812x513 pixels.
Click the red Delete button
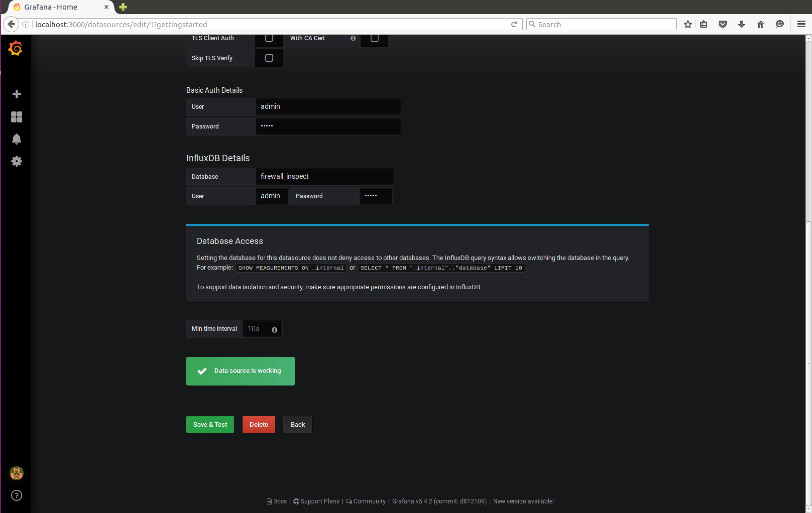(259, 424)
